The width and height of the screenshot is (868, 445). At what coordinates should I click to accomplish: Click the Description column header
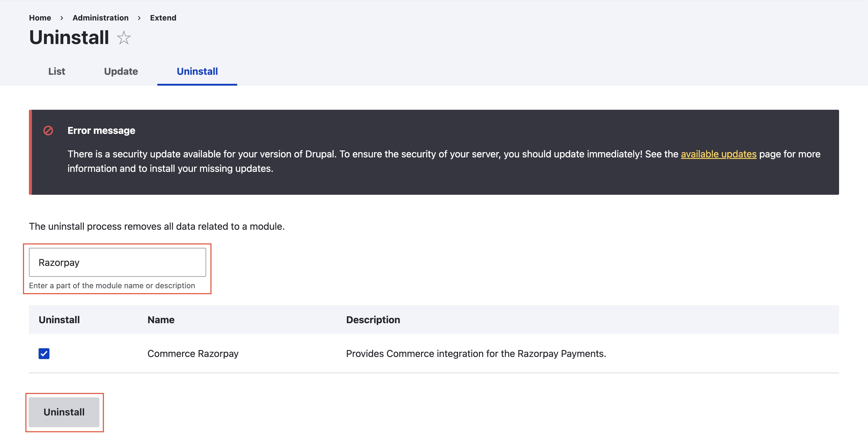(373, 320)
